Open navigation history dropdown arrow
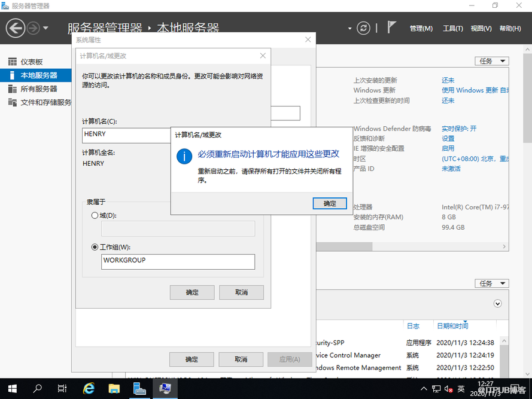This screenshot has height=399, width=532. 45,28
